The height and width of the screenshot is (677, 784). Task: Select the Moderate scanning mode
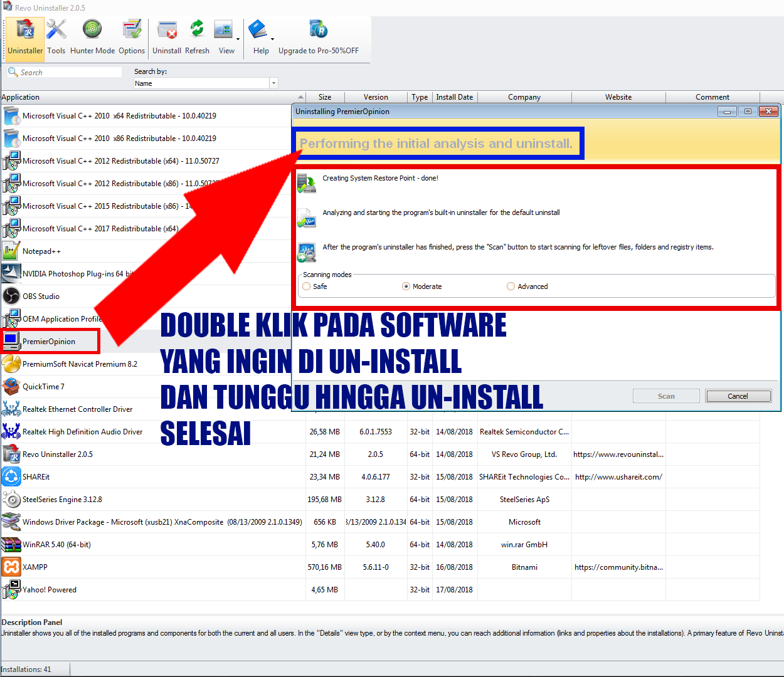coord(406,286)
